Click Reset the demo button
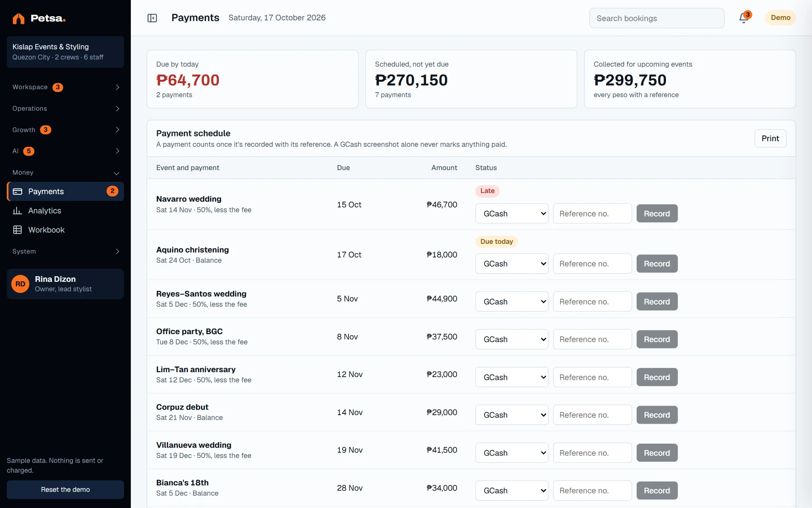812x508 pixels. click(x=65, y=489)
